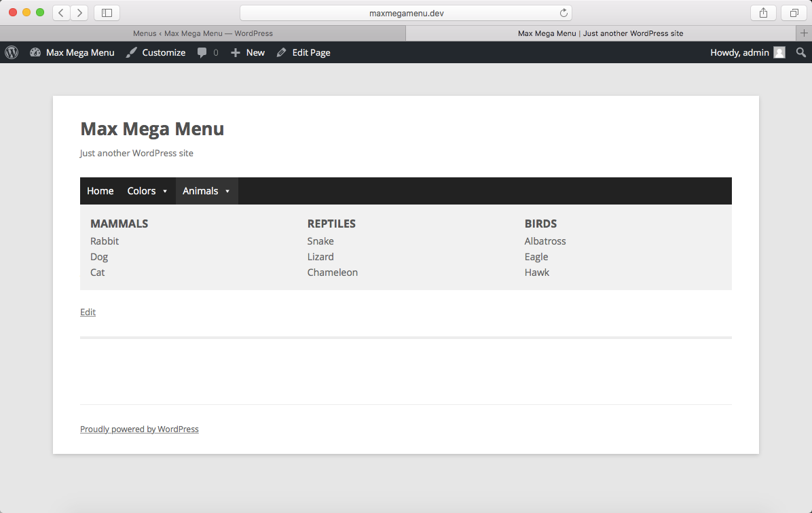
Task: Add a new tab with plus button
Action: [x=804, y=33]
